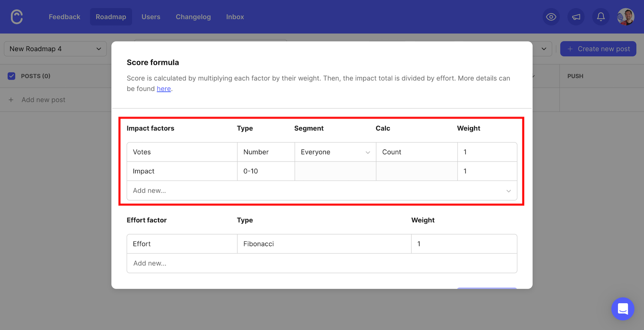The width and height of the screenshot is (644, 330).
Task: Edit the Effort factor name field
Action: [x=182, y=244]
